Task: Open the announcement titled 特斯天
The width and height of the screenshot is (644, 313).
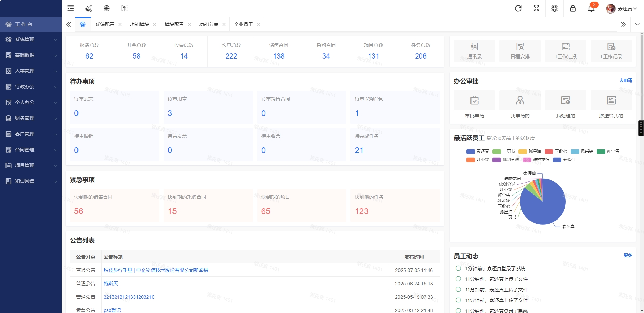Action: tap(110, 283)
